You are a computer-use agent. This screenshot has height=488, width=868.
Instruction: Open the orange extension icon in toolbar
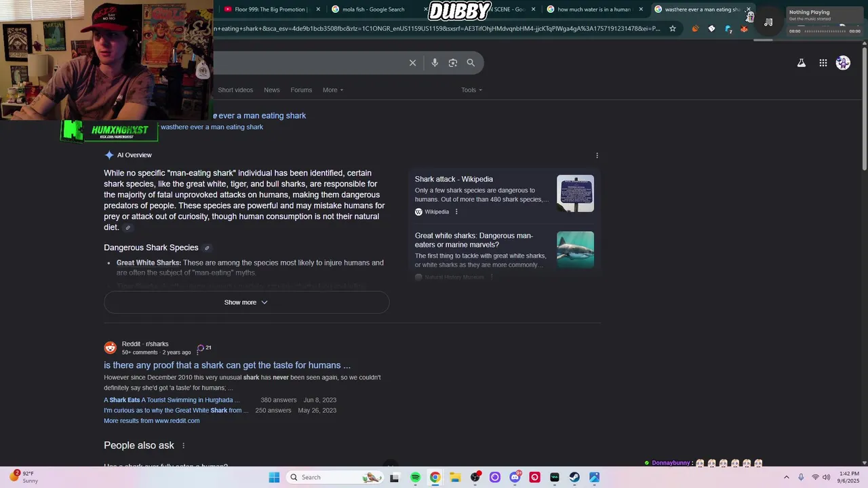(x=695, y=28)
